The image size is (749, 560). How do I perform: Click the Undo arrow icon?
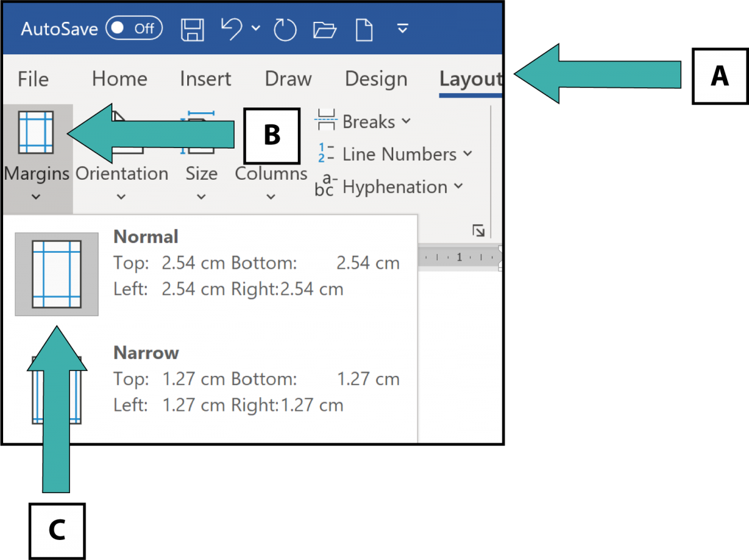(x=232, y=28)
